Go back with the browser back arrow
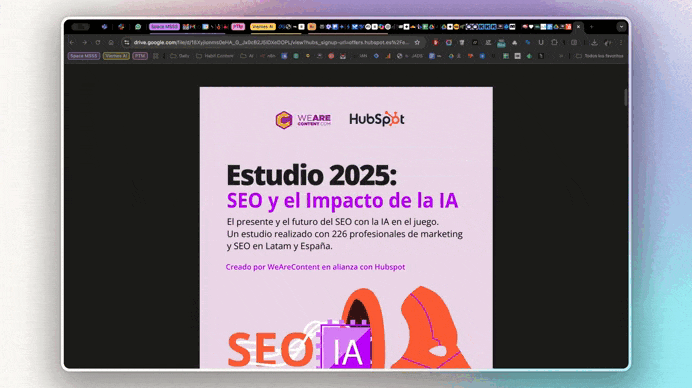Image resolution: width=692 pixels, height=388 pixels. click(72, 42)
